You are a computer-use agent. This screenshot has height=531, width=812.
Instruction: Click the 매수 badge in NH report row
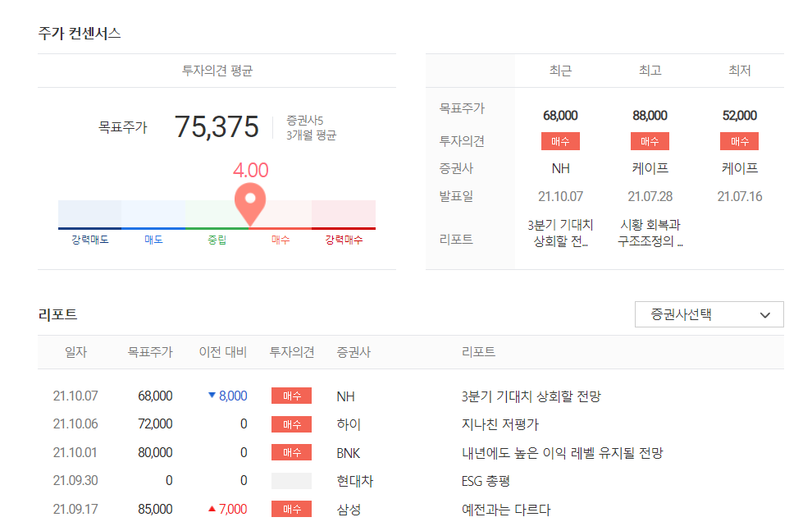[291, 396]
